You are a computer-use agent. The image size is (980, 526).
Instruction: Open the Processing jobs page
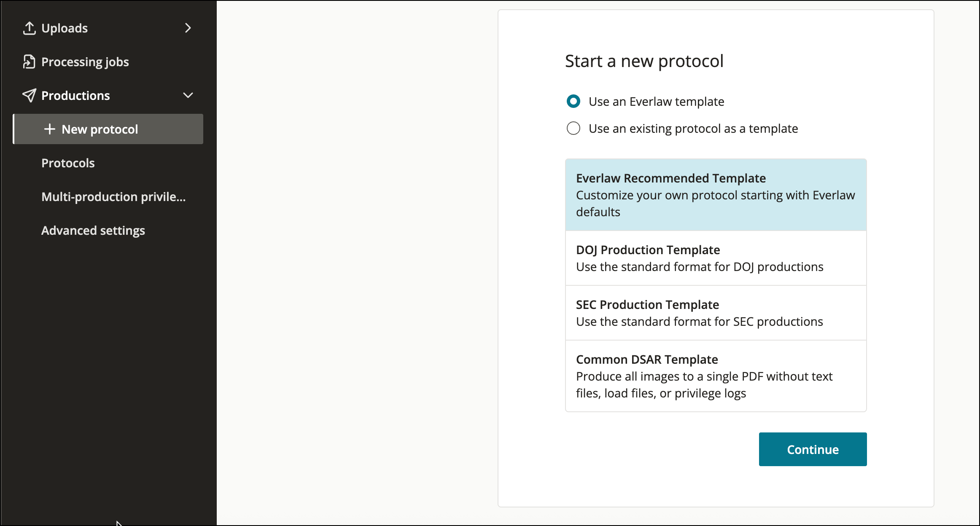pos(85,62)
